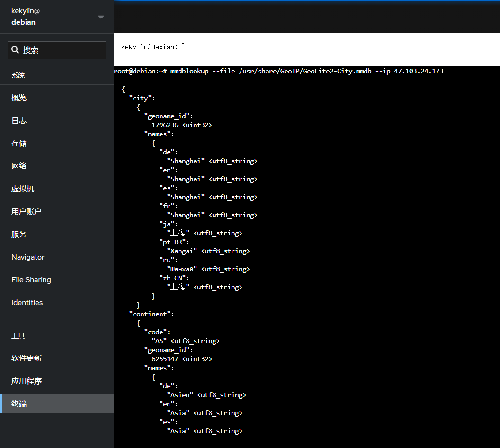The image size is (500, 448).
Task: Click the kekylin@debian: ~ terminal title
Action: pos(153,46)
